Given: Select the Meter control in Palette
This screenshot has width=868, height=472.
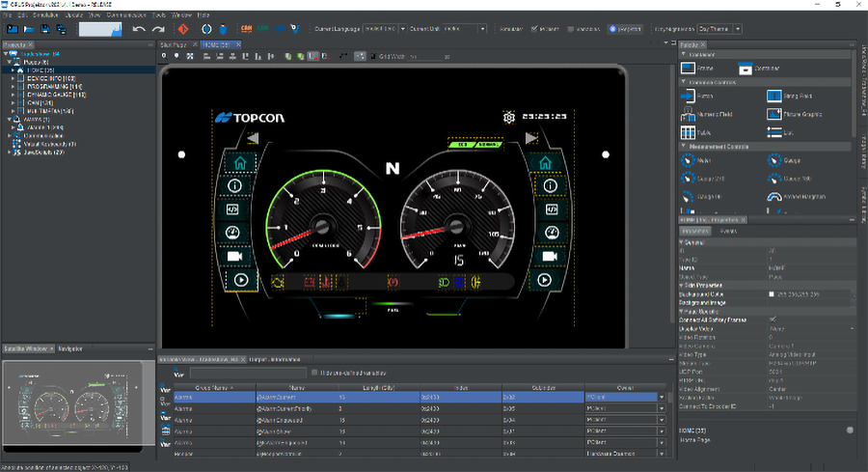Looking at the screenshot, I should tap(695, 160).
